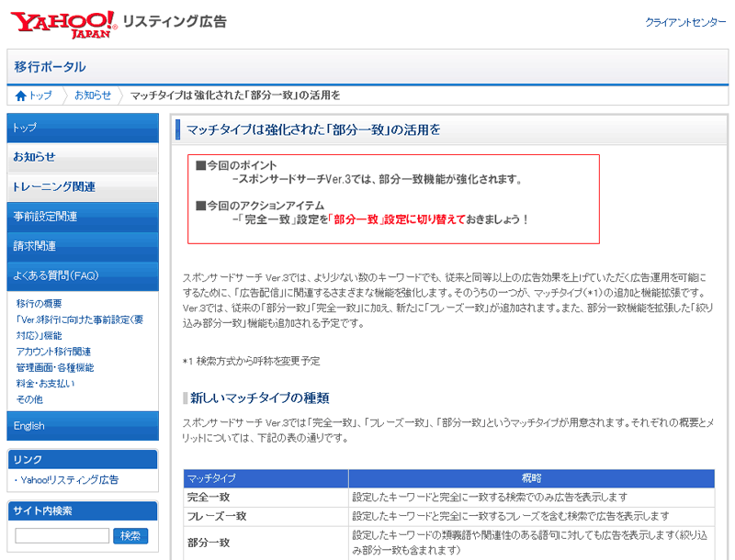Click the Yahoo! Japan logo
This screenshot has height=560, width=735.
coord(64,23)
